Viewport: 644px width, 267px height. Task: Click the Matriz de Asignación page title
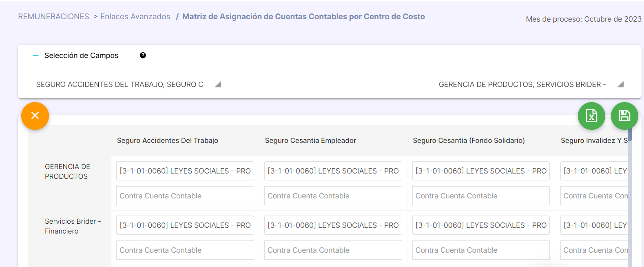(x=303, y=17)
